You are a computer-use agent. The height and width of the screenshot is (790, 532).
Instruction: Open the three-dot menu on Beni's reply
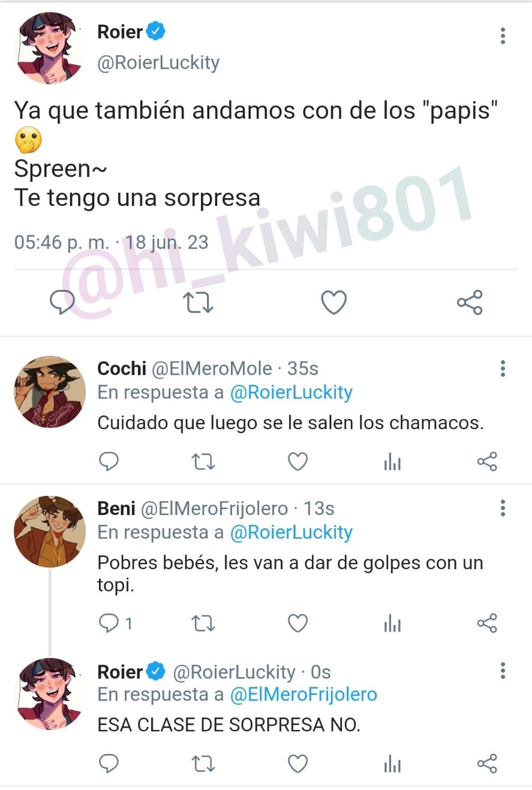pos(503,508)
